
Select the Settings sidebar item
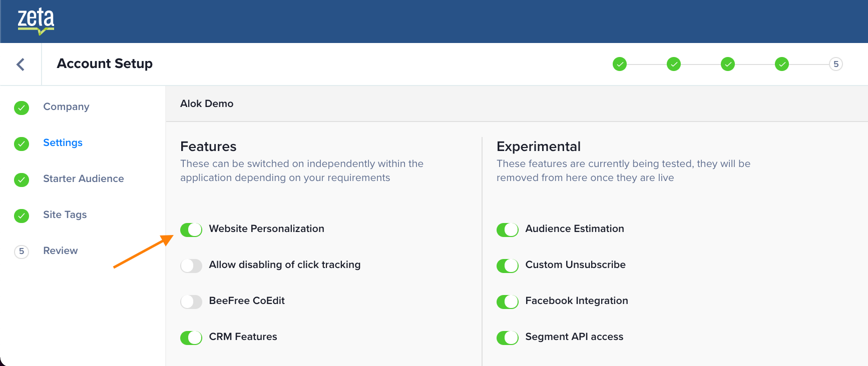point(63,143)
